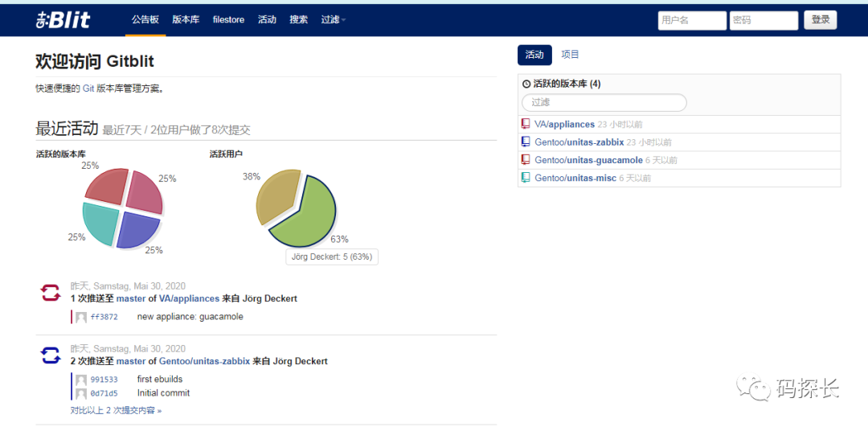Open commit ff3872
The height and width of the screenshot is (427, 868).
[104, 318]
